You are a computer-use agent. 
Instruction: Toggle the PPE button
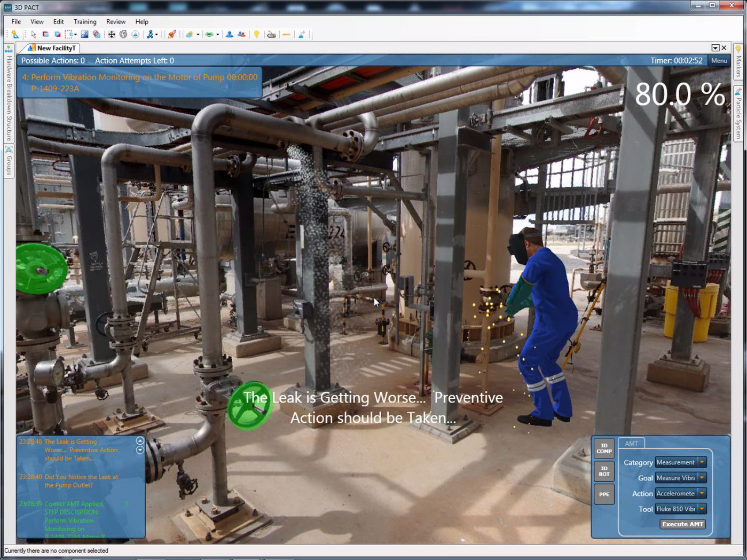(604, 494)
